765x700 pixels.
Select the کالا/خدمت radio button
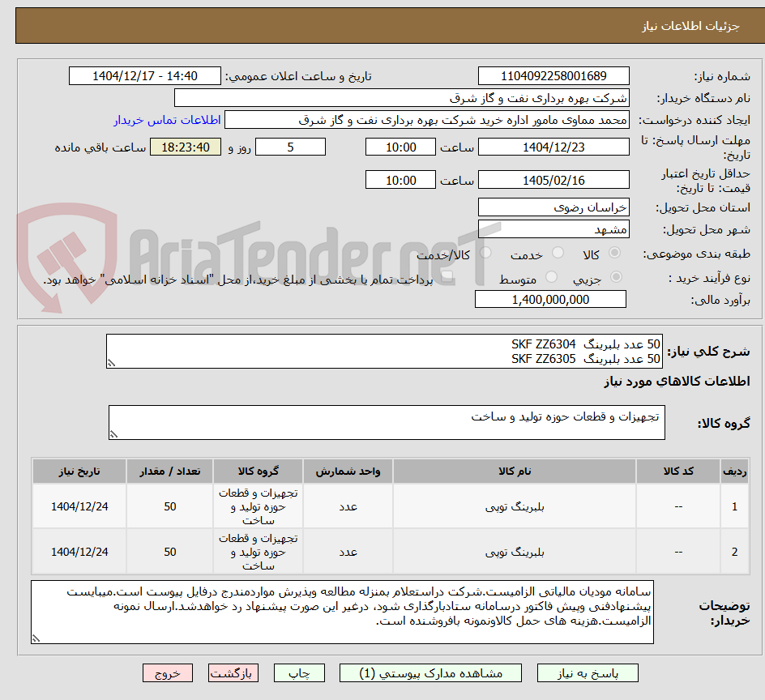(x=485, y=253)
